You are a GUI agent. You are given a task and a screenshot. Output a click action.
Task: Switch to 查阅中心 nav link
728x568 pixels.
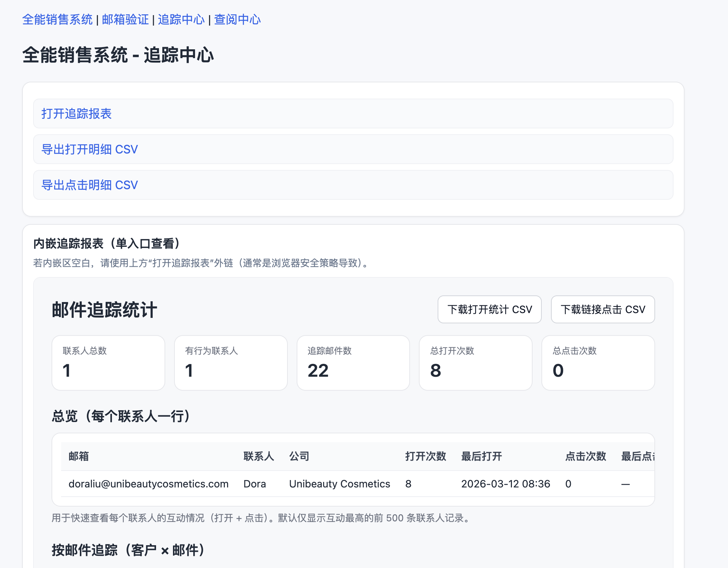237,19
